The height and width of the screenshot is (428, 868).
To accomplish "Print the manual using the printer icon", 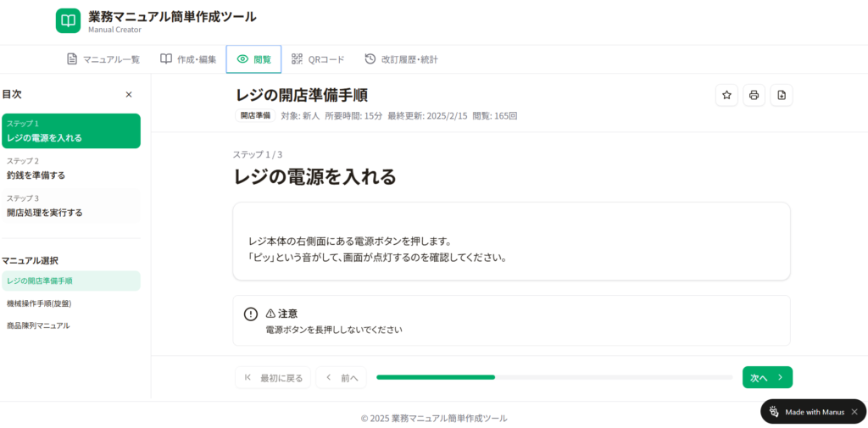I will pyautogui.click(x=754, y=96).
